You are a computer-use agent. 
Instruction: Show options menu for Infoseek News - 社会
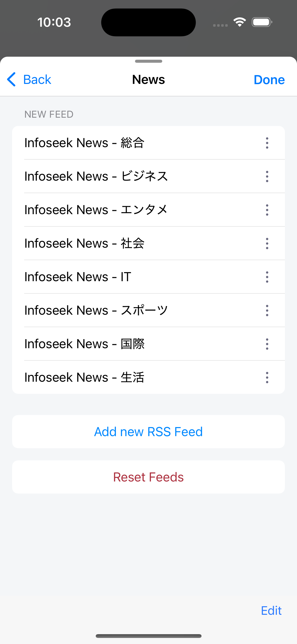(267, 243)
